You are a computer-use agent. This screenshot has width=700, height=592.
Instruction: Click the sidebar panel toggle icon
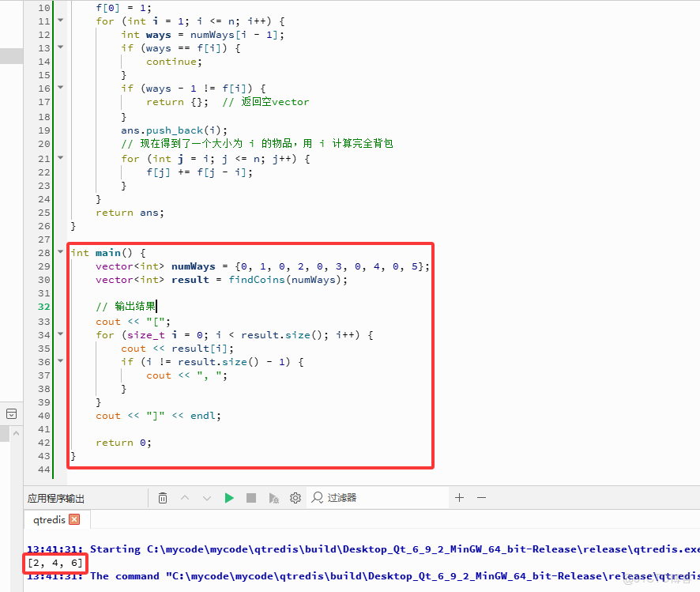point(12,414)
